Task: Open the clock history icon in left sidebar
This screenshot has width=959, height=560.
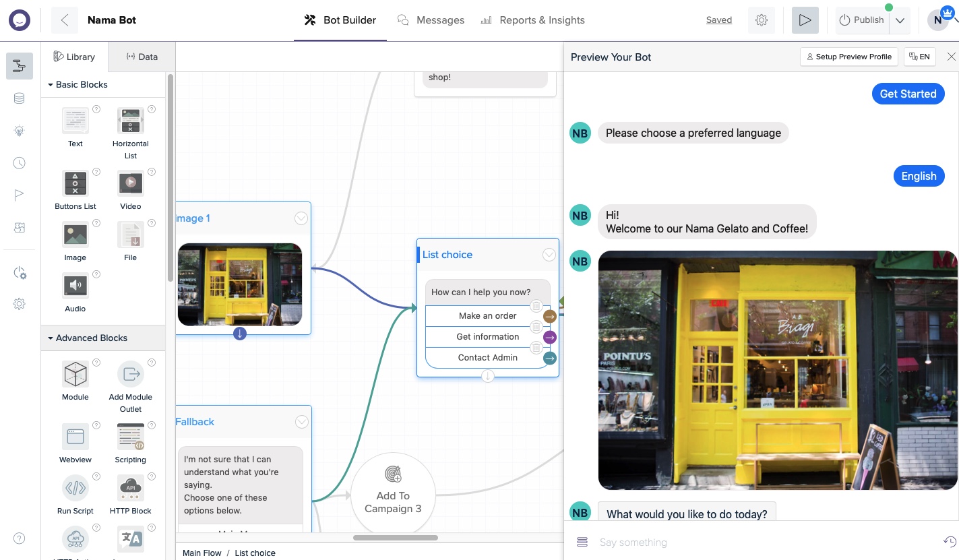Action: coord(20,163)
